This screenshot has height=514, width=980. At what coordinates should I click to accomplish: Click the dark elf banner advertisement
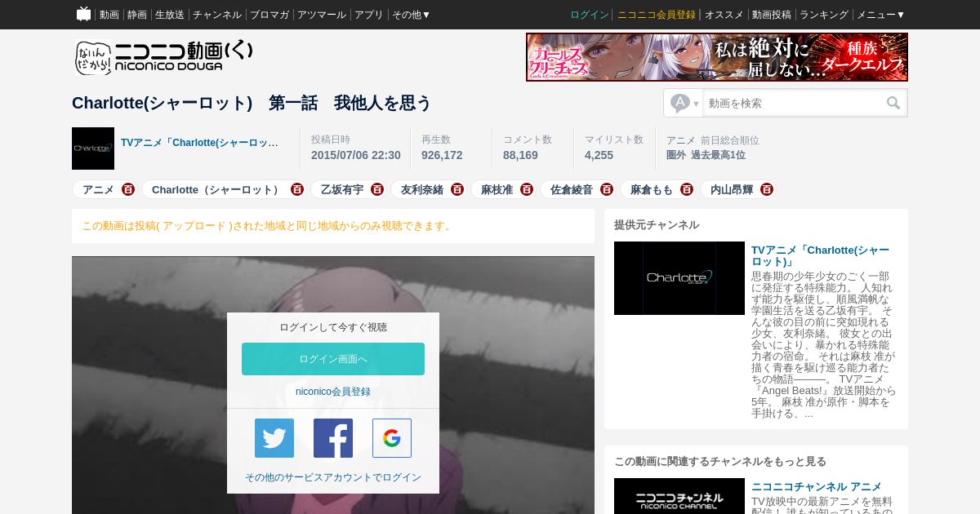click(x=717, y=57)
